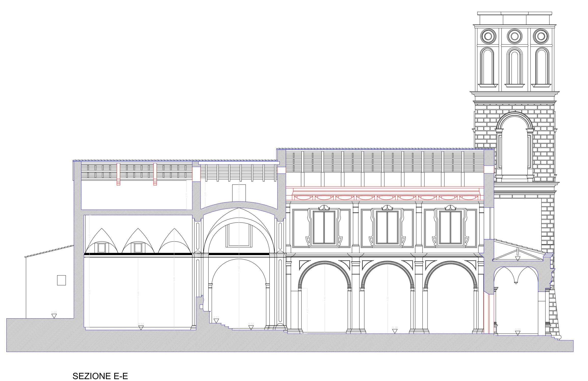588x381 pixels.
Task: Select the "1.17" elevation label by the steps
Action: tap(216, 317)
